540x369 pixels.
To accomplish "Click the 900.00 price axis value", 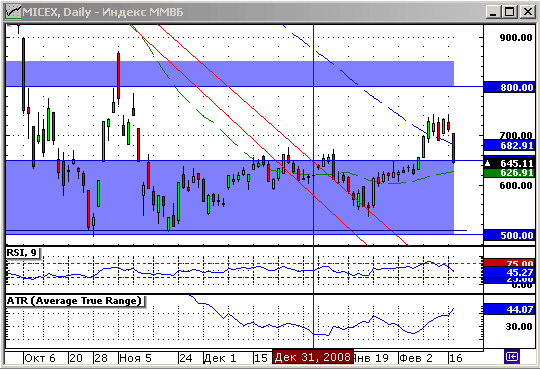I will click(516, 38).
